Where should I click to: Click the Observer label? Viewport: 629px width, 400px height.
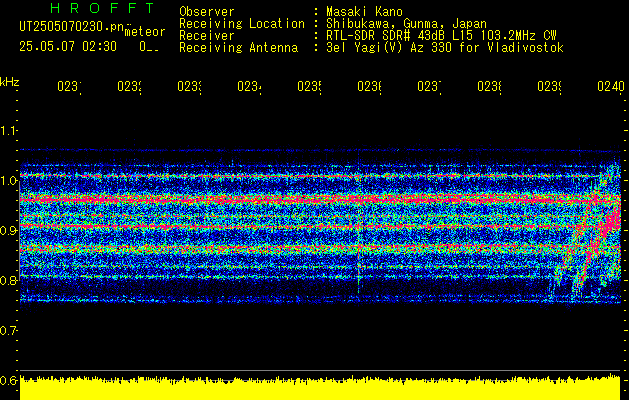pyautogui.click(x=207, y=12)
